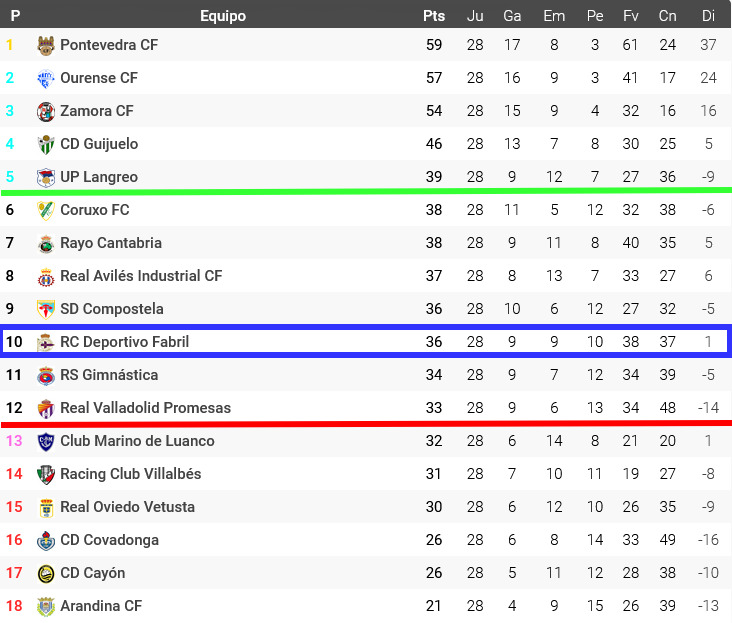The height and width of the screenshot is (623, 732).
Task: Click CD Covadonga's points value 26
Action: tap(433, 540)
